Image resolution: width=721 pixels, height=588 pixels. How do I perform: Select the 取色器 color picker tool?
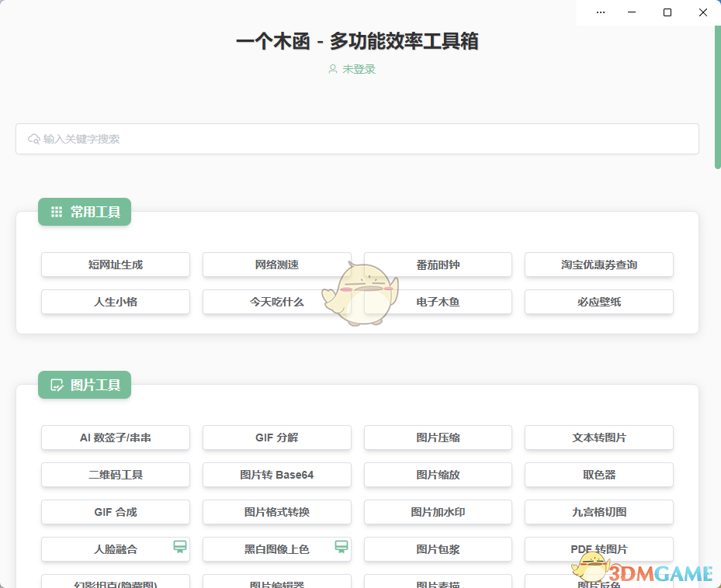(x=598, y=475)
